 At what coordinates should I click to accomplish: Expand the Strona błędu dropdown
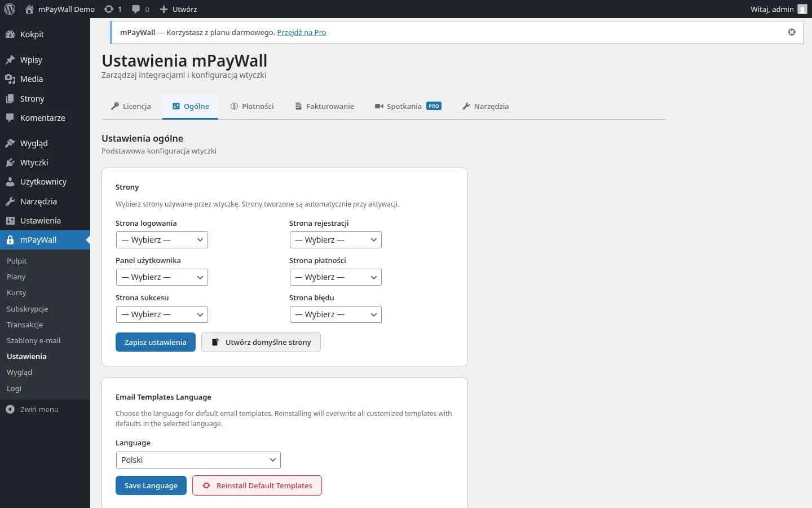(x=336, y=314)
